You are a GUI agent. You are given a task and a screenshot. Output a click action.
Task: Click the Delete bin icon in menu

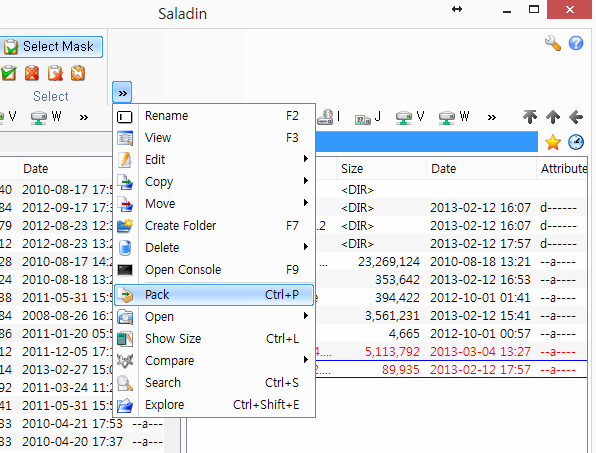[125, 248]
